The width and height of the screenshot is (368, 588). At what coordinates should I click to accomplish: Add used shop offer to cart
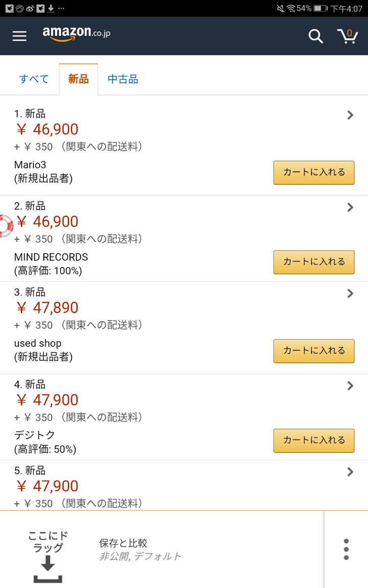314,351
